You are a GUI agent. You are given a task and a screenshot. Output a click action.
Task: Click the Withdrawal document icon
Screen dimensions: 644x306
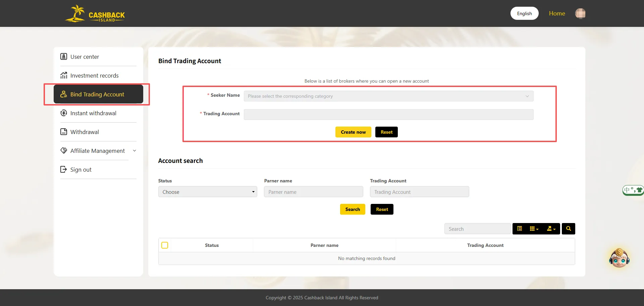click(64, 132)
